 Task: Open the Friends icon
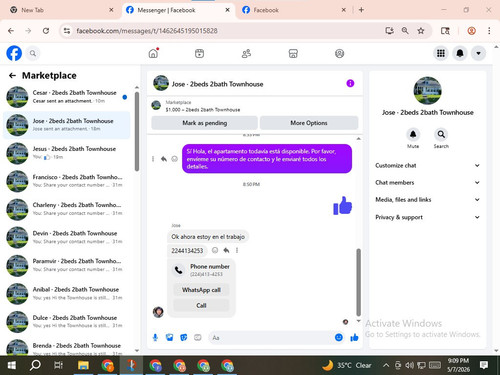coord(246,53)
